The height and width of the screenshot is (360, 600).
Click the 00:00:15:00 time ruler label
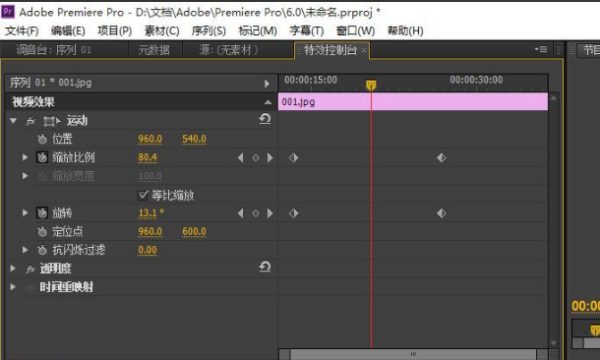(311, 80)
